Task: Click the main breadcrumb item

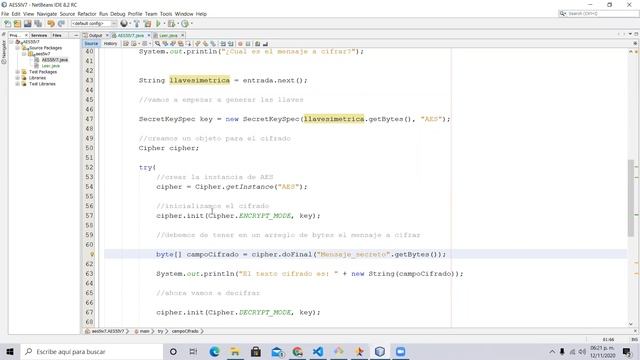Action: point(144,331)
